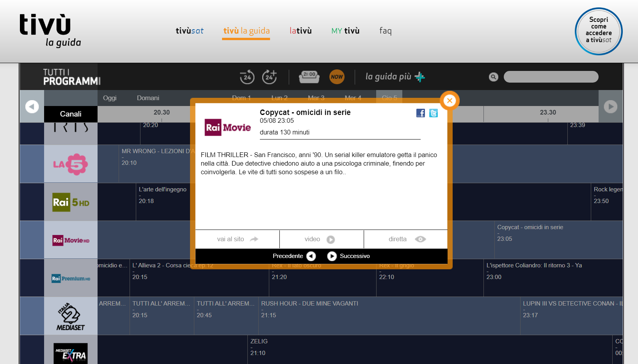
Task: Click TUTTI I PROGRAMMI heading
Action: (72, 77)
